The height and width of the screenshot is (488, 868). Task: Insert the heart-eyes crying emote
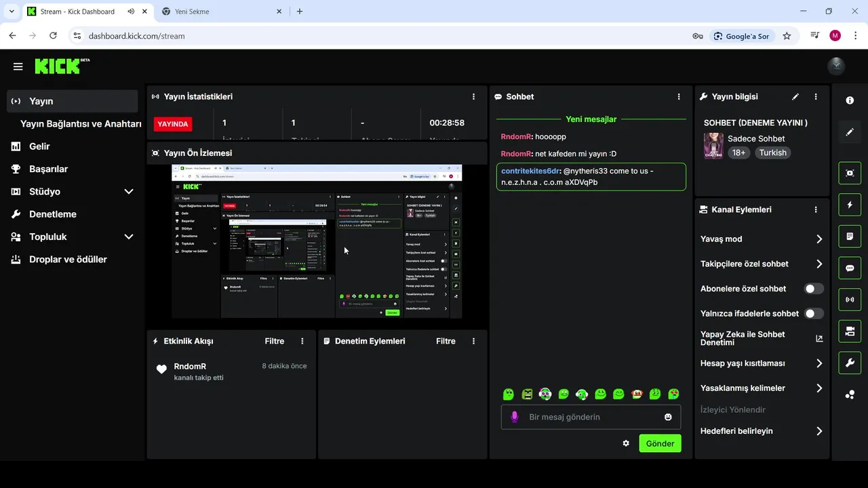[x=673, y=394]
